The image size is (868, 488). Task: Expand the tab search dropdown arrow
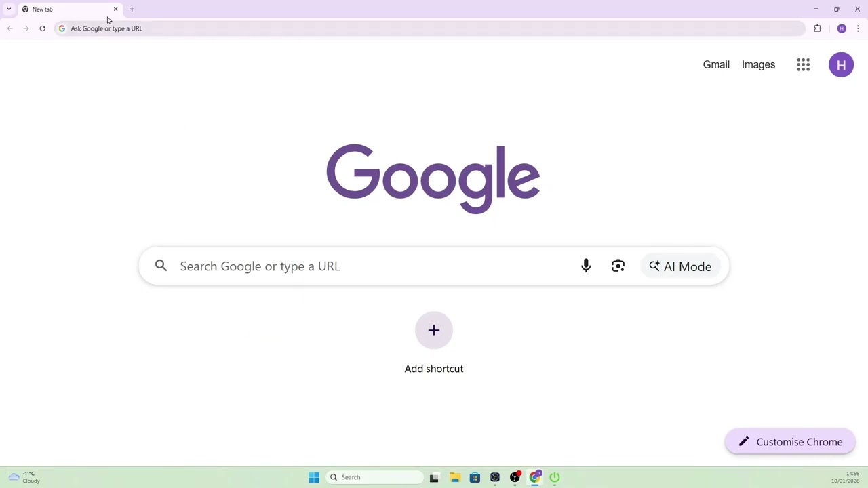click(9, 9)
